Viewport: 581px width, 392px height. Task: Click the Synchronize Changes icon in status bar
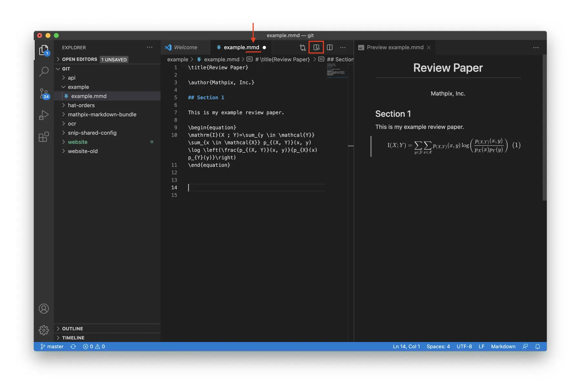73,347
